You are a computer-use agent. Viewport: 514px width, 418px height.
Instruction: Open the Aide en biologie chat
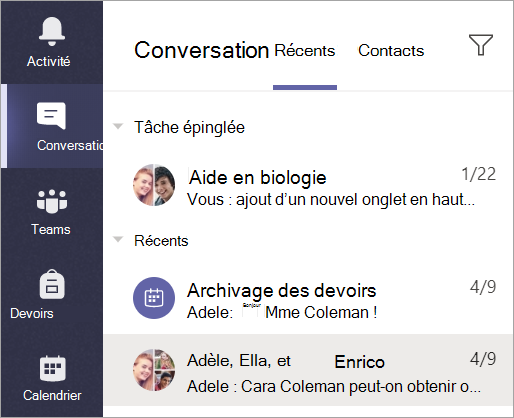tap(309, 185)
